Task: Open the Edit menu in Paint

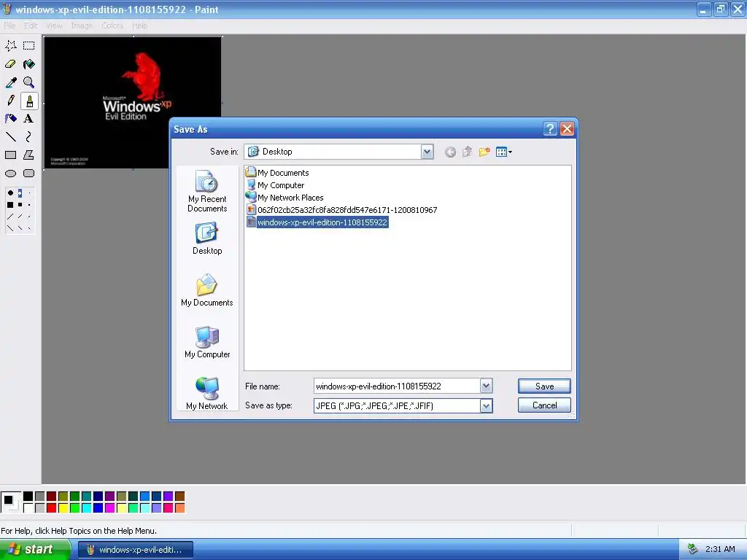Action: (x=31, y=26)
